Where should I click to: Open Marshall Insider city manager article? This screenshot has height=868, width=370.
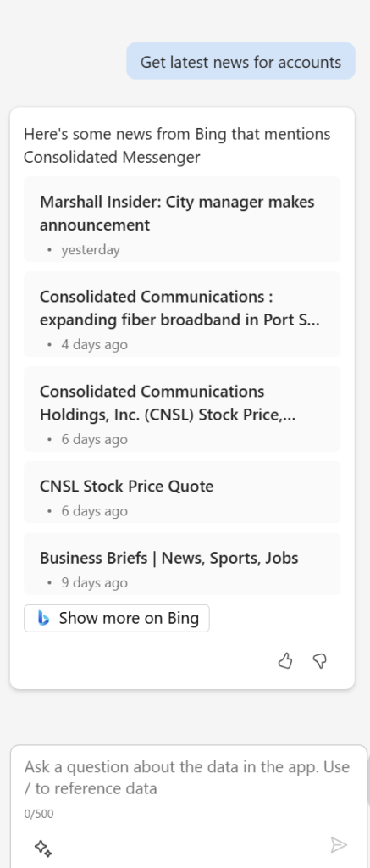(182, 220)
